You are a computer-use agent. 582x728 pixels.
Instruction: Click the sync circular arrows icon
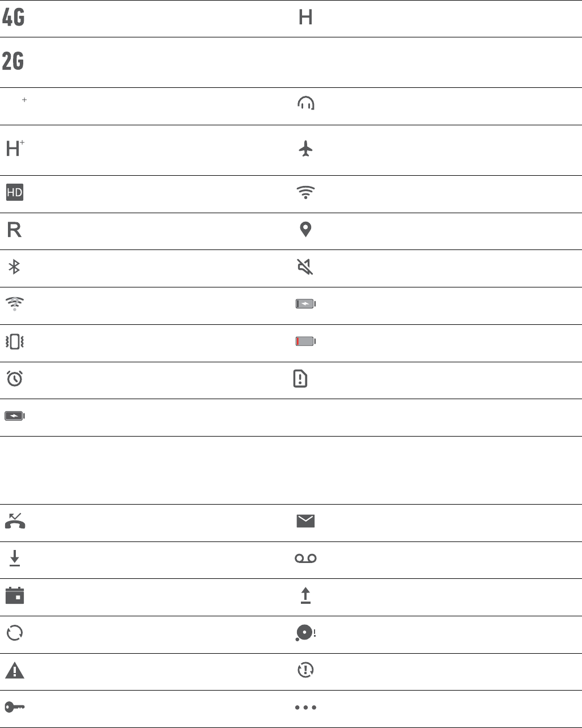click(14, 633)
